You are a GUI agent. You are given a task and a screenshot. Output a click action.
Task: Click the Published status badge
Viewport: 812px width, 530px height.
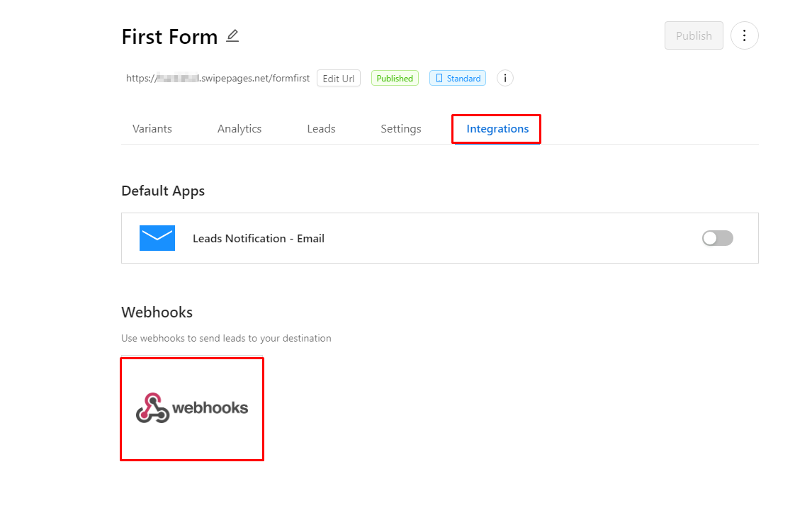[395, 78]
